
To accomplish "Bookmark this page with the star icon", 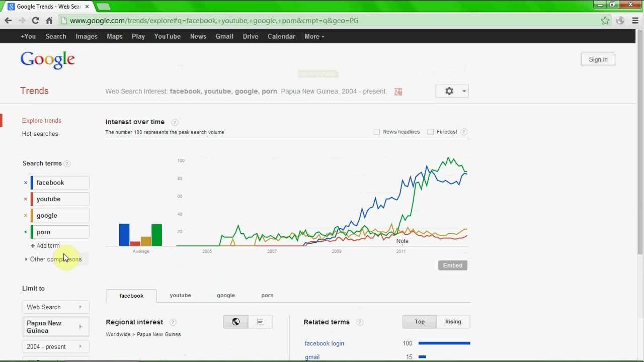I will point(605,21).
